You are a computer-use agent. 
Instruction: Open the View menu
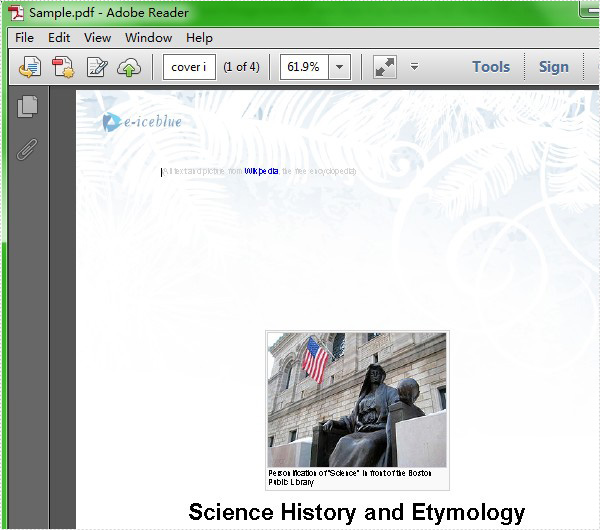[98, 38]
